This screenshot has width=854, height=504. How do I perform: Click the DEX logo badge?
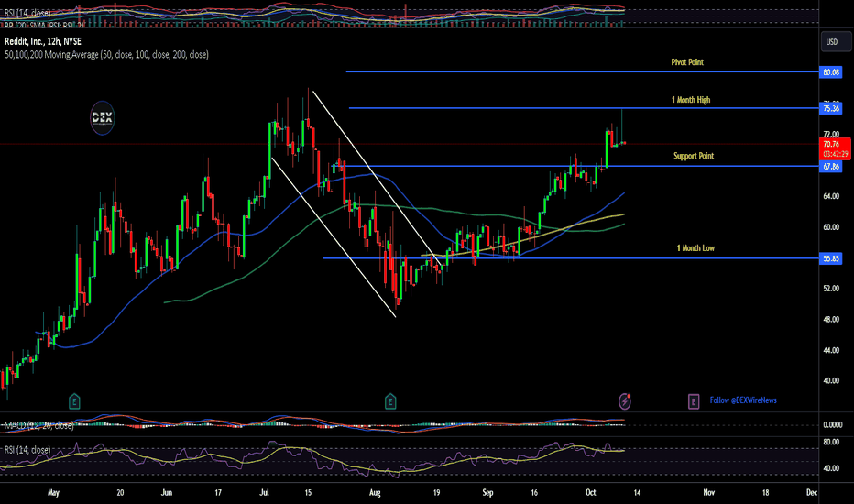102,117
